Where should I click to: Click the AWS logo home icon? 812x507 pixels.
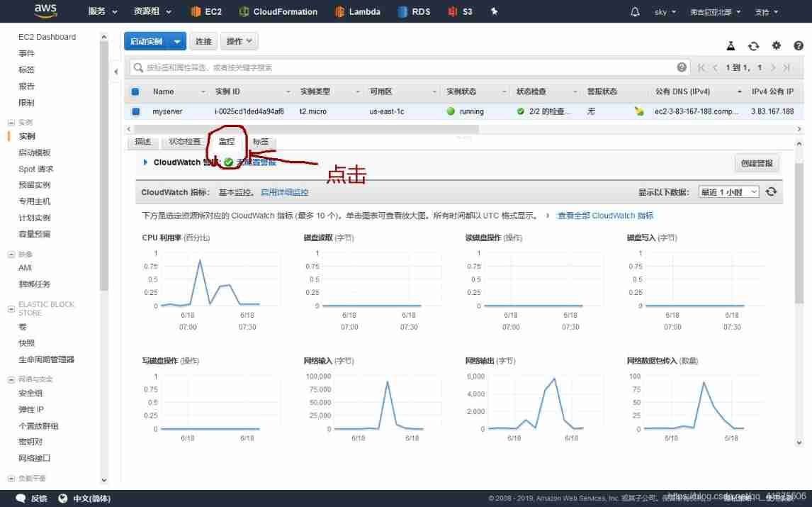tap(45, 11)
